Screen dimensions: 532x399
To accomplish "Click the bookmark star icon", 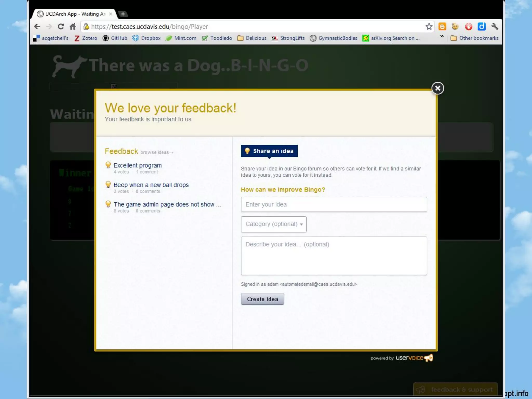I will (429, 26).
